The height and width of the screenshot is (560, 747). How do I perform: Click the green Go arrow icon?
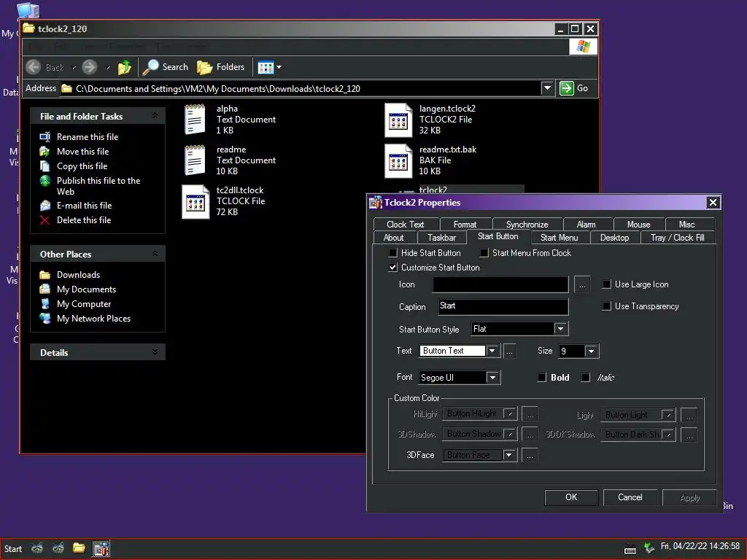tap(566, 88)
